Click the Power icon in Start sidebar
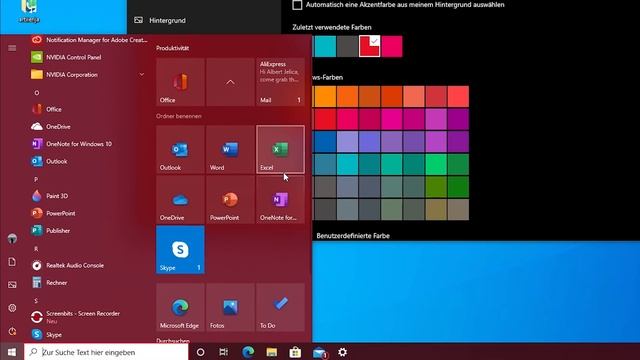This screenshot has height=360, width=640. tap(12, 331)
